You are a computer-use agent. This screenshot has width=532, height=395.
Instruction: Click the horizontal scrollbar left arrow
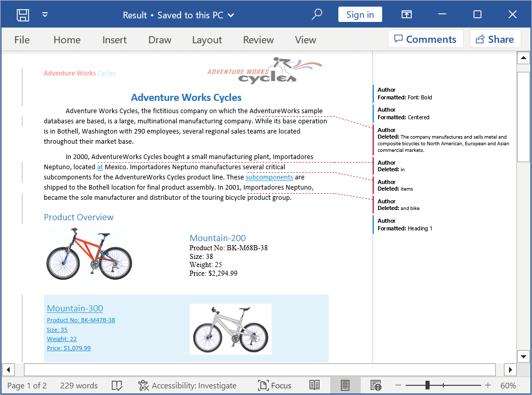(x=8, y=370)
